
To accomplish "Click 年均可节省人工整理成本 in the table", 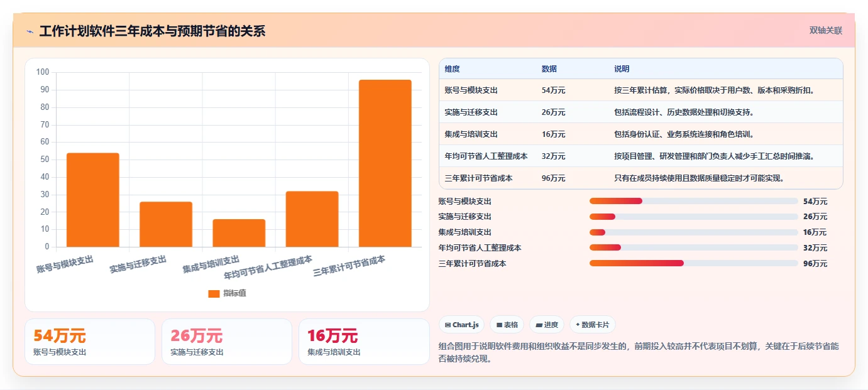I will [486, 156].
